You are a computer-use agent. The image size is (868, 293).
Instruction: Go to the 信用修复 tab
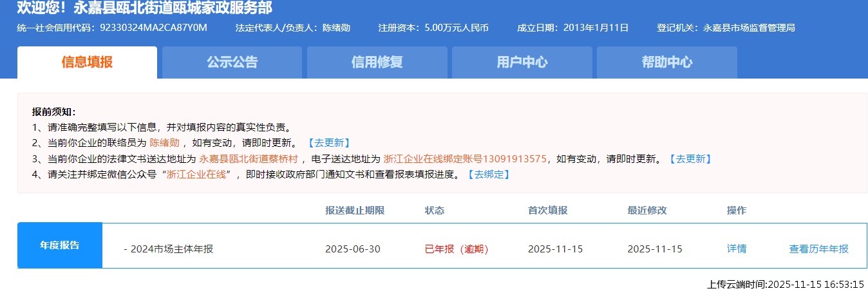click(377, 62)
